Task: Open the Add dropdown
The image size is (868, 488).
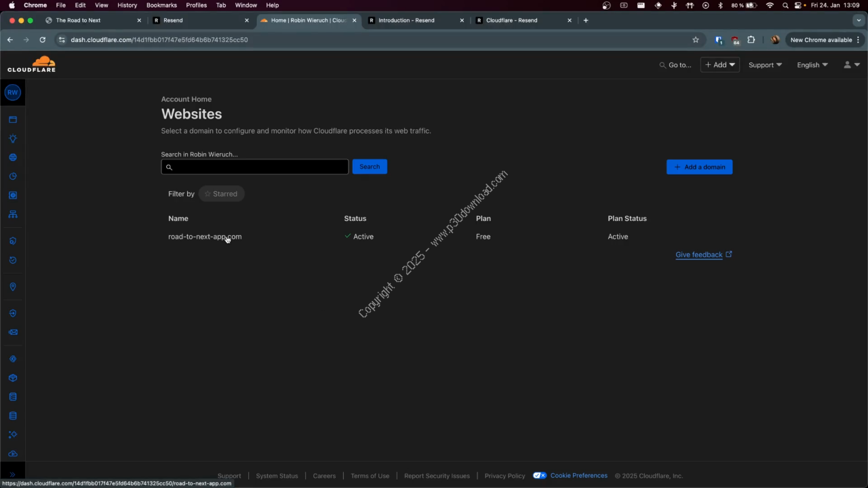Action: (719, 65)
